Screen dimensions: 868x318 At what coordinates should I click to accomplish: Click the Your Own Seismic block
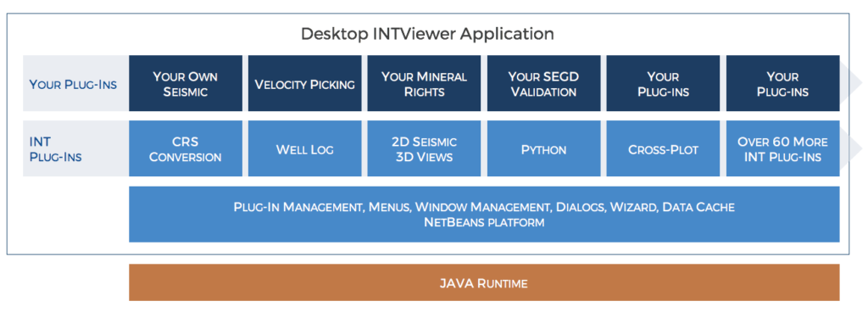click(186, 83)
